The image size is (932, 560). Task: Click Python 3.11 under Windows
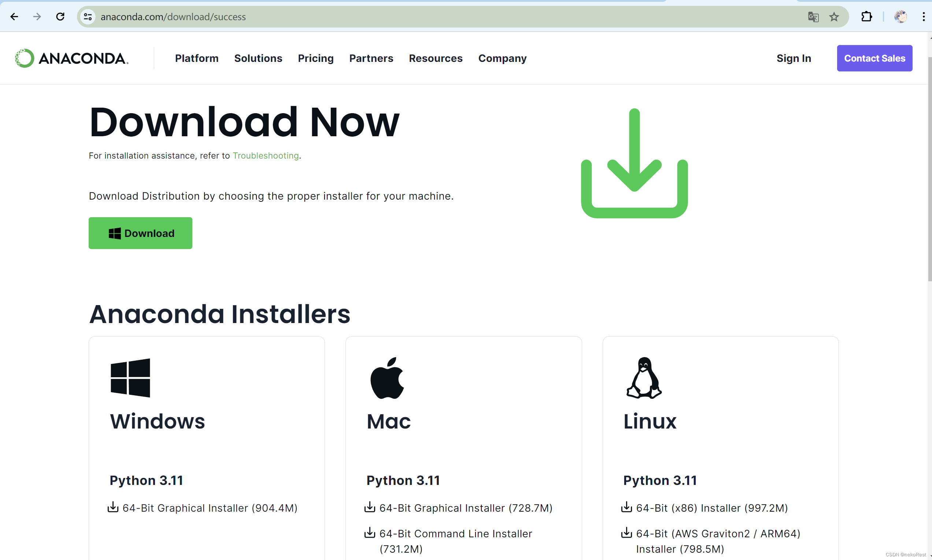[147, 480]
